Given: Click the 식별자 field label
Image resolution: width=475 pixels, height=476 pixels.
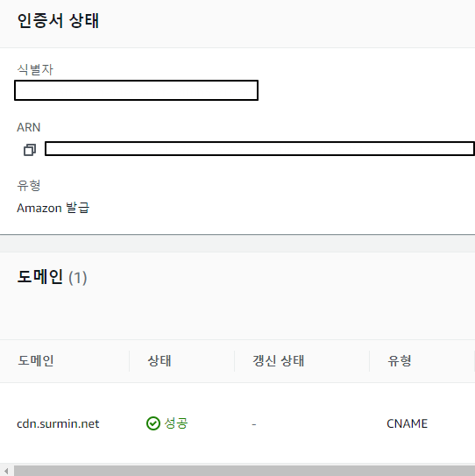Looking at the screenshot, I should 35,69.
